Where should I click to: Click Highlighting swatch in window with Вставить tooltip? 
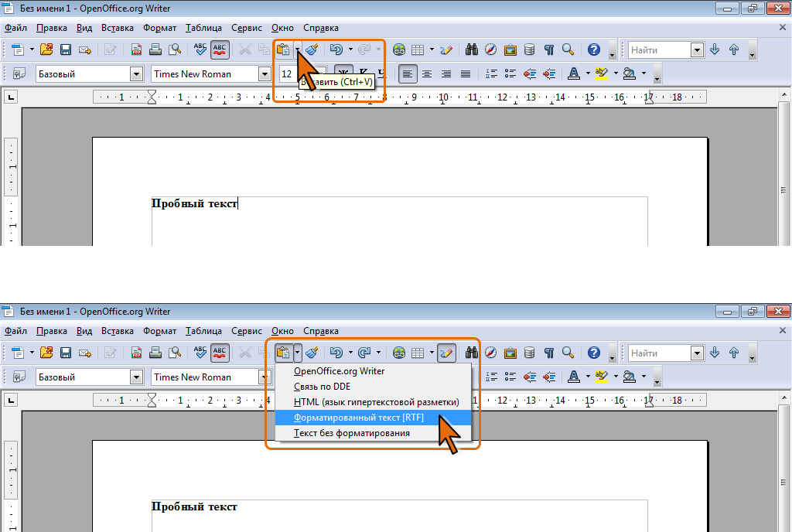tap(602, 73)
